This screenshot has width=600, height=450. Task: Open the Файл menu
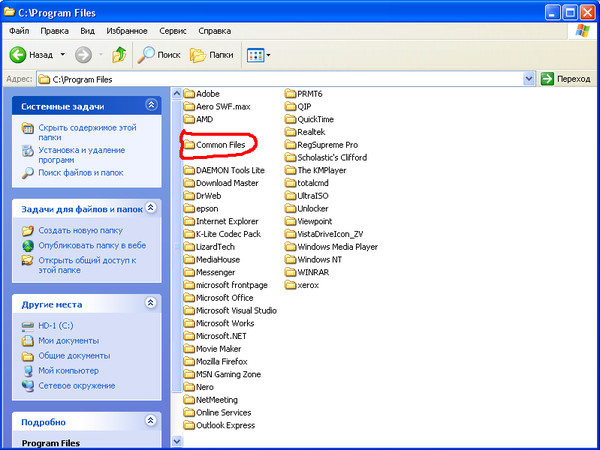pyautogui.click(x=19, y=31)
